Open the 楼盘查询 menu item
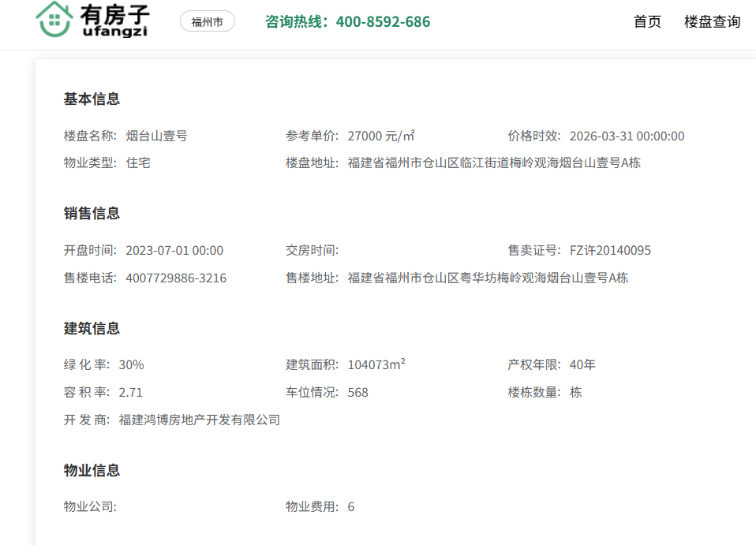The width and height of the screenshot is (756, 545). (x=712, y=22)
